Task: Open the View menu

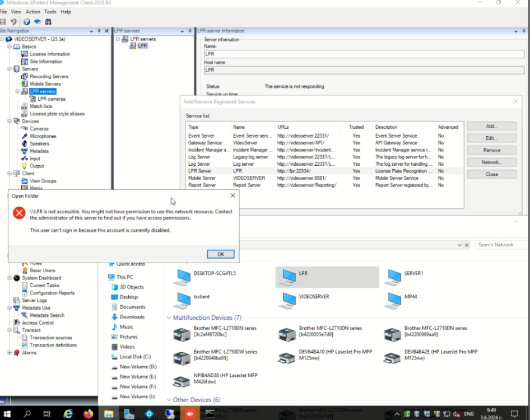Action: click(16, 12)
